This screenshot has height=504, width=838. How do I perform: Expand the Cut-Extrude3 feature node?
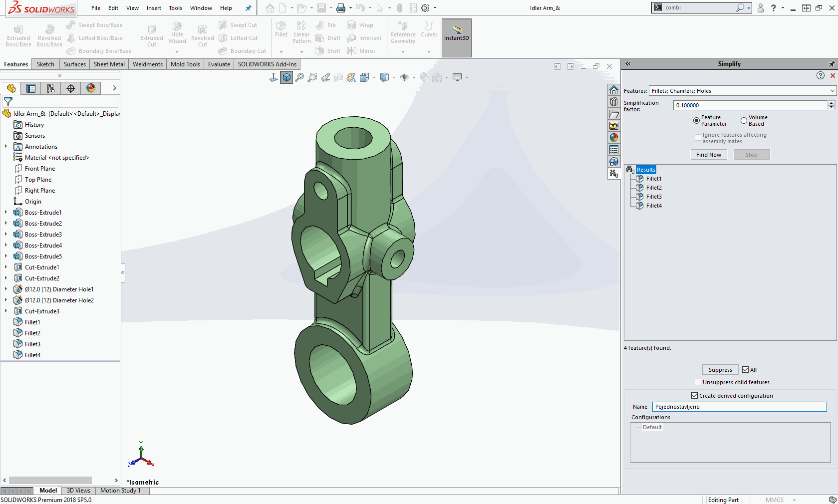(x=6, y=311)
